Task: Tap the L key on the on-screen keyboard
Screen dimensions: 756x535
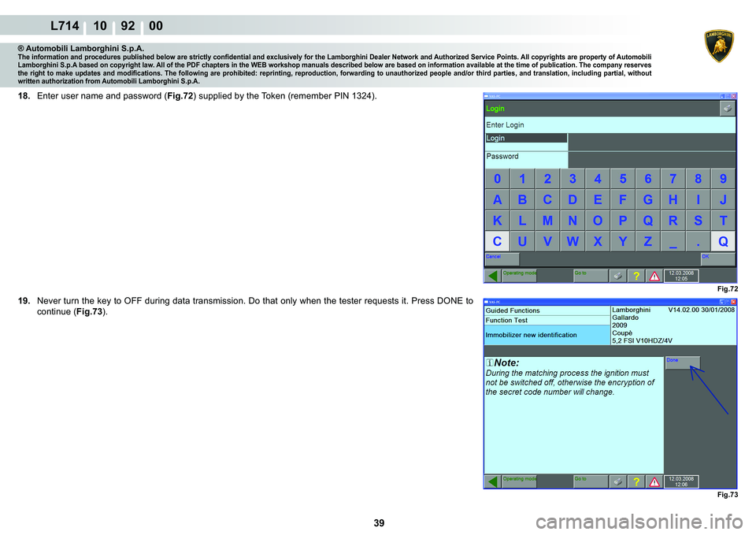Action: 522,221
